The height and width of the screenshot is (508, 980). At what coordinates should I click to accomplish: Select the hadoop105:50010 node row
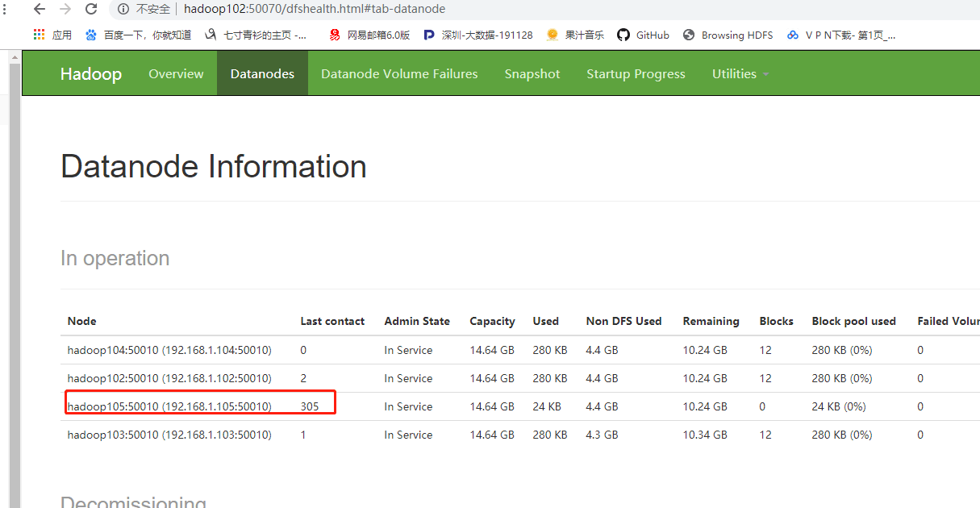coord(520,406)
